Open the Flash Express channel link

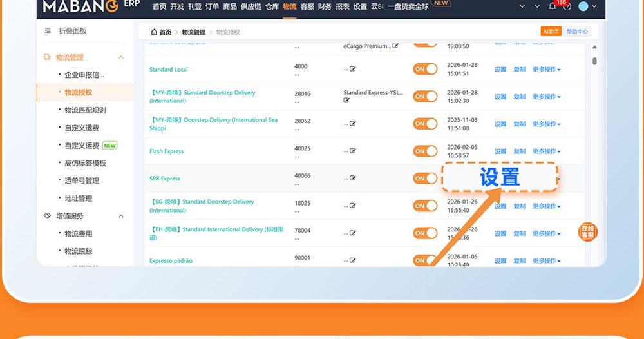[x=166, y=151]
